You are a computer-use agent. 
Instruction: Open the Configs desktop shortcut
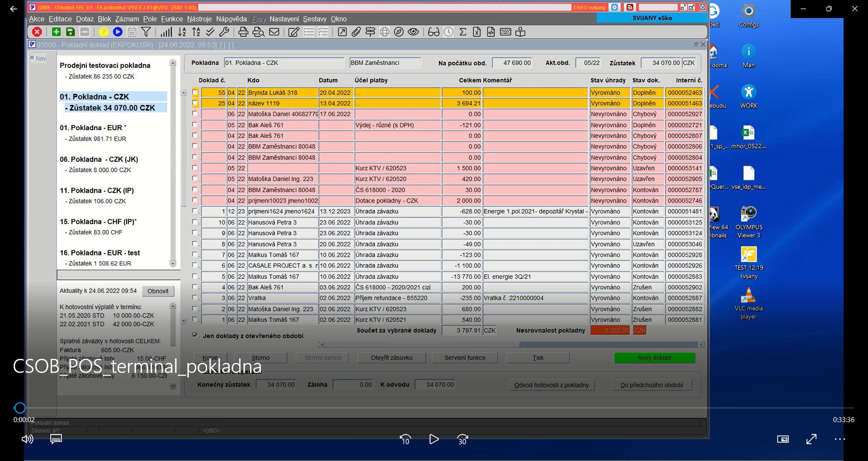[749, 15]
